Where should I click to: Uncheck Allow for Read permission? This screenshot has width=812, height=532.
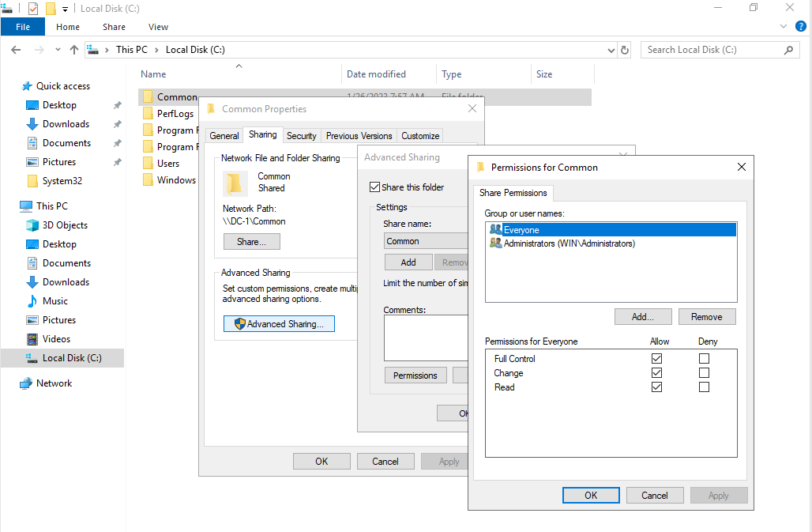(x=656, y=387)
